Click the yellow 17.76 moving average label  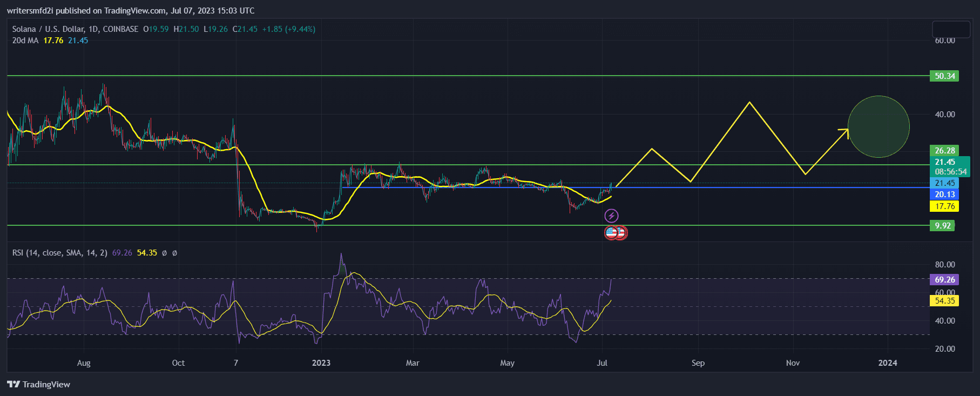click(944, 206)
